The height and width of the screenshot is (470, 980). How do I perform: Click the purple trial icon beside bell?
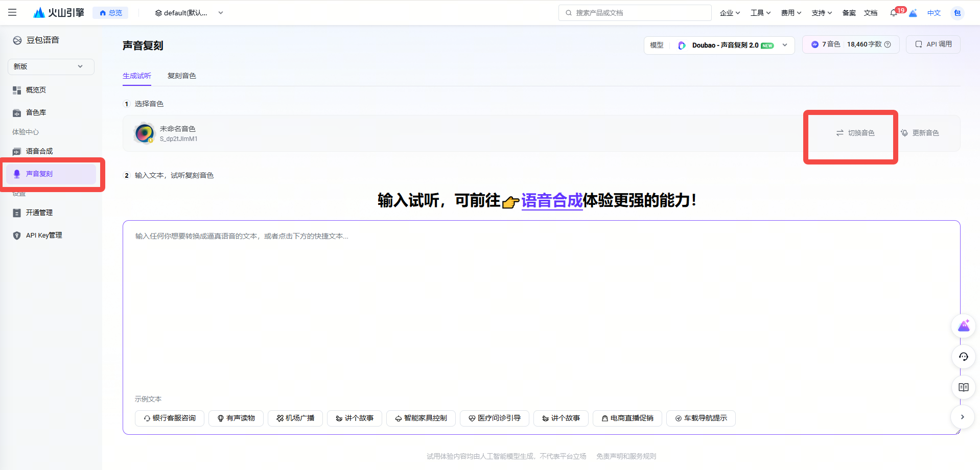pyautogui.click(x=913, y=13)
